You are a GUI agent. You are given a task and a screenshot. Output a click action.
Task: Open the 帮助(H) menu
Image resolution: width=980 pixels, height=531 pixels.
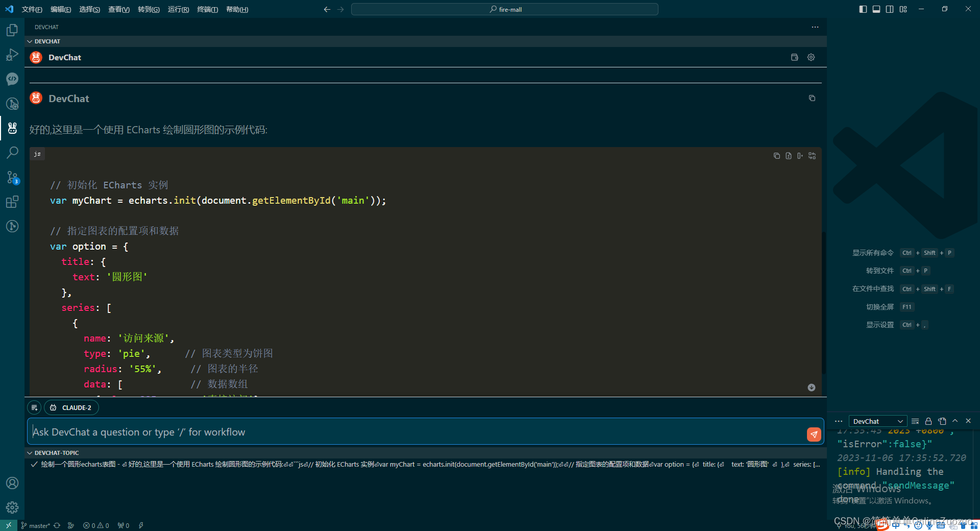(x=237, y=9)
